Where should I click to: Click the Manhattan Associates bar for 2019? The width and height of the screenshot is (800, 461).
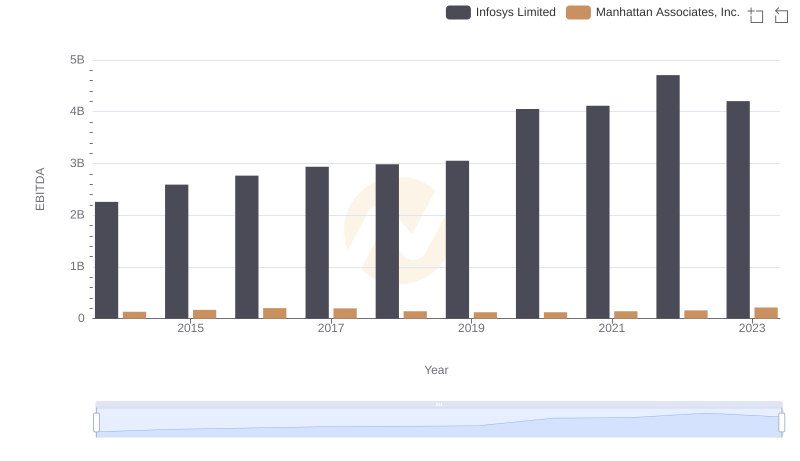(x=485, y=316)
